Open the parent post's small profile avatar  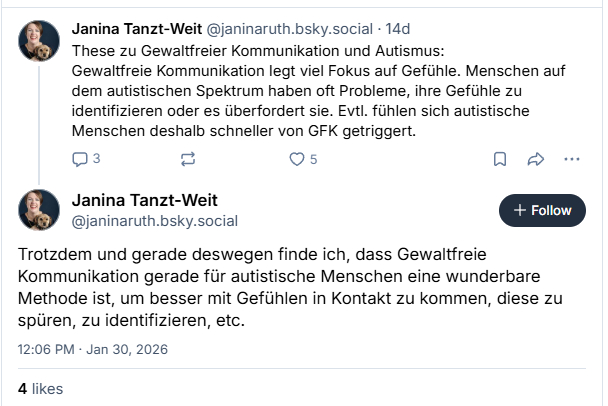pyautogui.click(x=39, y=39)
